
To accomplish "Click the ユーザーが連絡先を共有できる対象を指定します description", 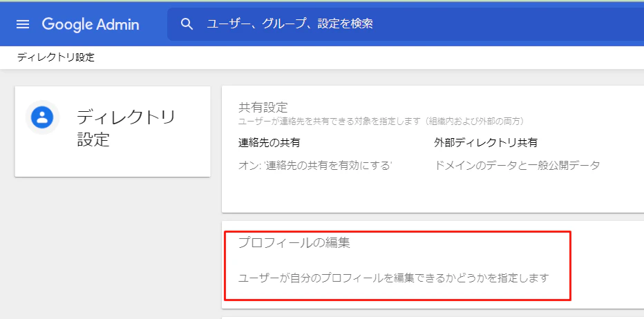I will pos(381,122).
